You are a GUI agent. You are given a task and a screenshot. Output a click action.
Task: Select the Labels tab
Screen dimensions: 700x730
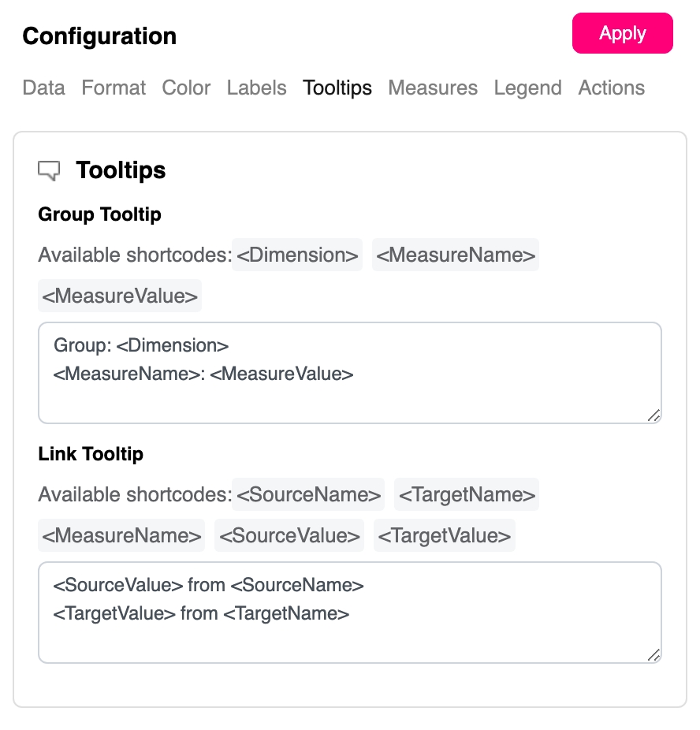256,88
